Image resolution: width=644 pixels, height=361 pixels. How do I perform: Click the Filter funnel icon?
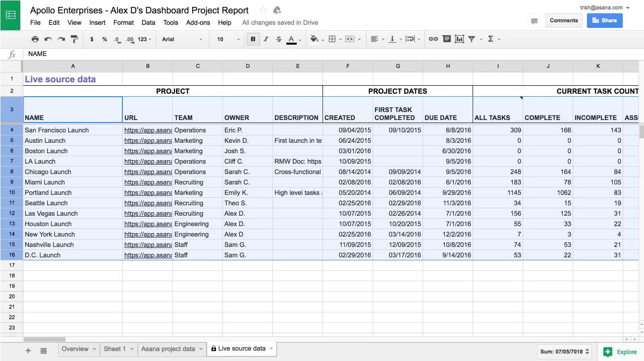tap(472, 39)
